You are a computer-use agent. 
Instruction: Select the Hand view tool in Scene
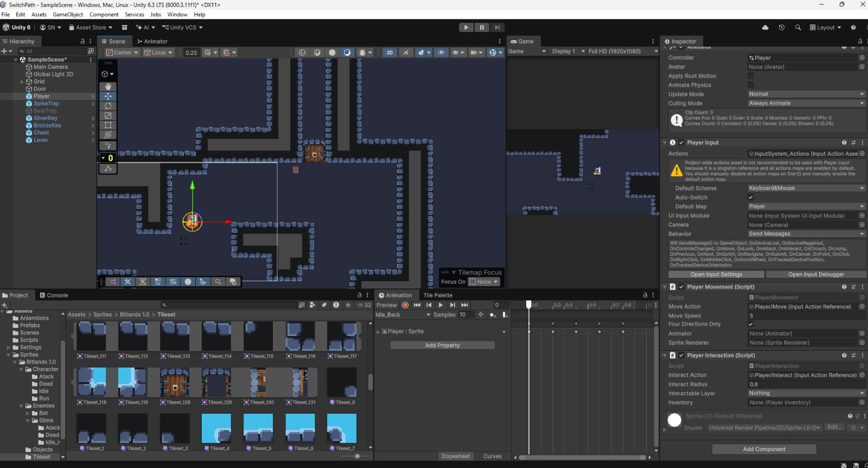[108, 86]
